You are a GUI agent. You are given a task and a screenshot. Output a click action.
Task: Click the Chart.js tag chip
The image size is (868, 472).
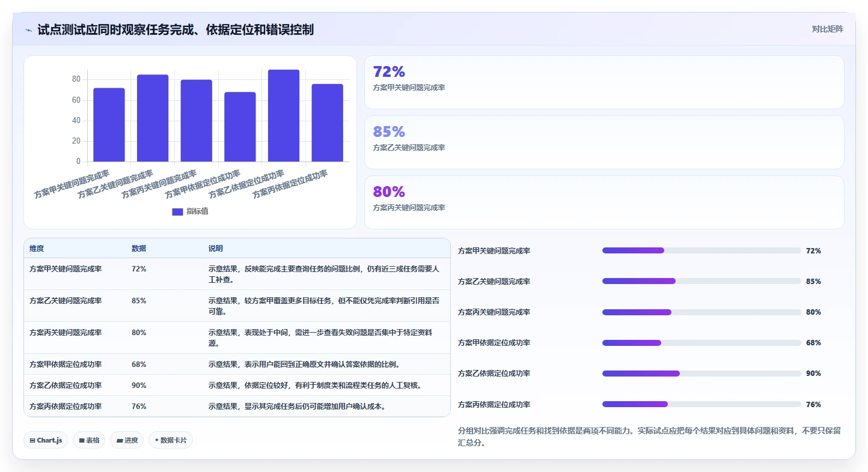46,440
